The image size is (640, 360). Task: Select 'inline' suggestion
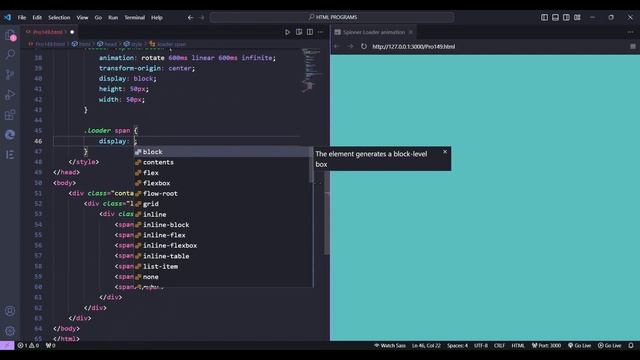click(x=223, y=214)
